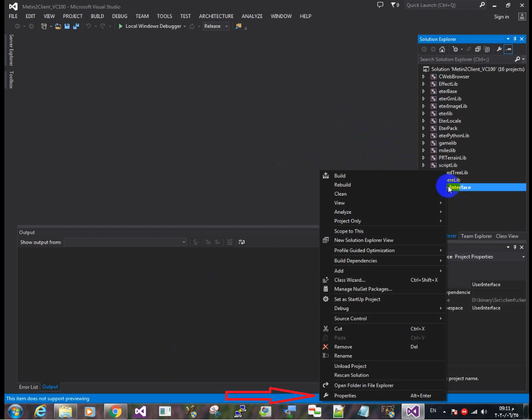Click the Clear All icon in Output panel
532x420 pixels.
[230, 242]
